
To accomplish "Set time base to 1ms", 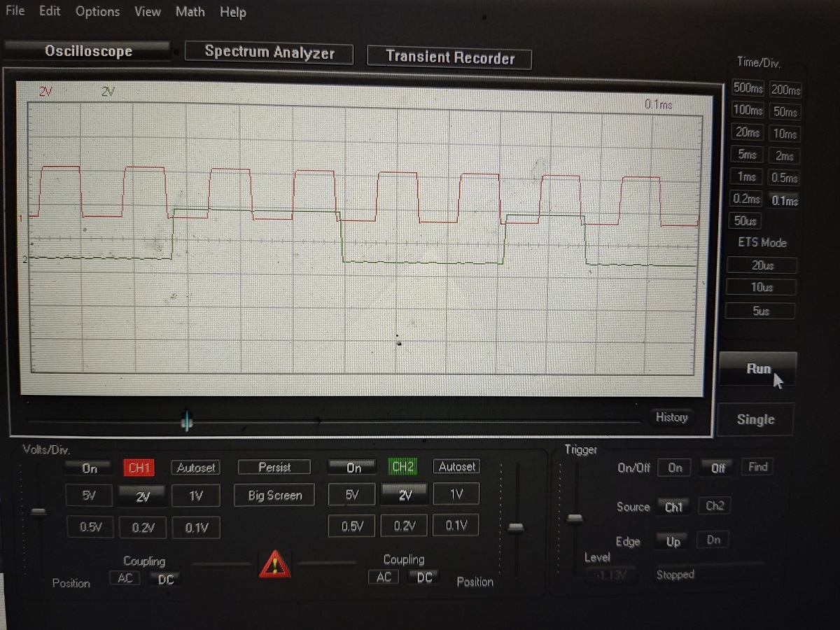I will (x=747, y=176).
